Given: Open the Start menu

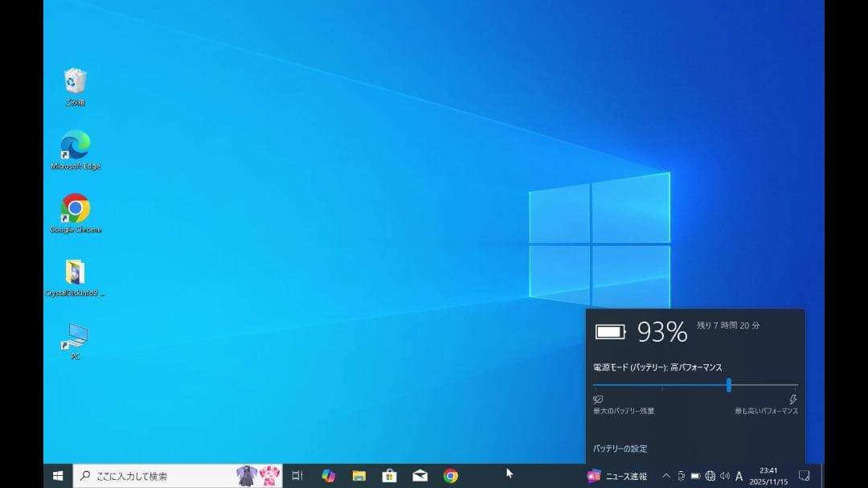Looking at the screenshot, I should click(x=58, y=476).
